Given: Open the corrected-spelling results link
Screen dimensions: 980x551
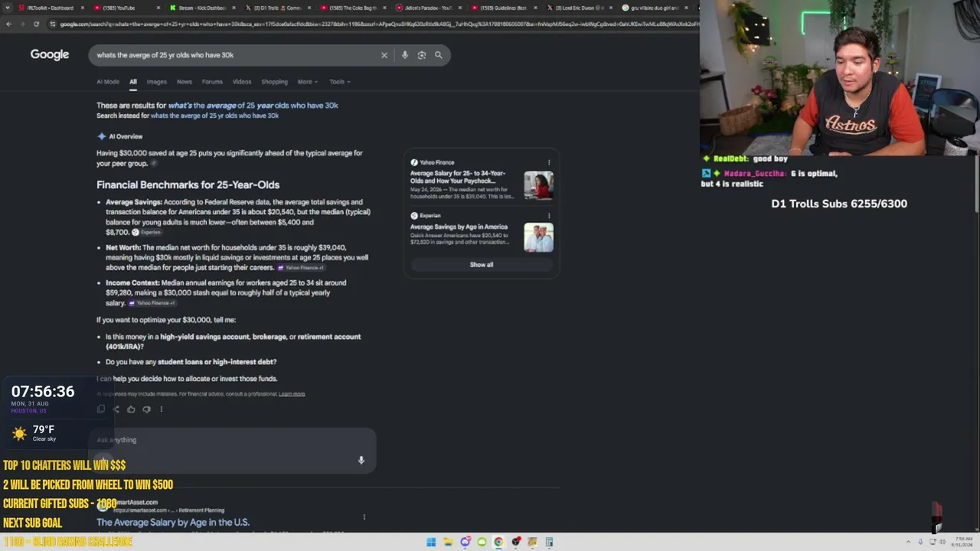Looking at the screenshot, I should [253, 106].
